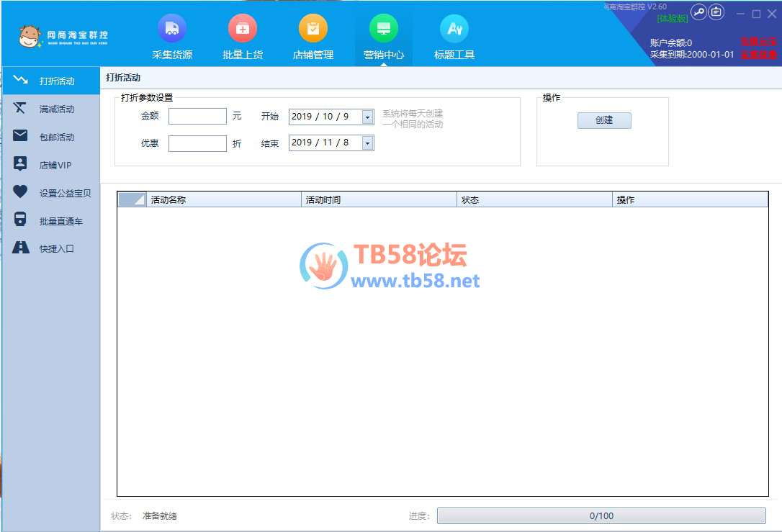Select the 营销中心 monitor icon
The image size is (782, 532).
(x=384, y=28)
